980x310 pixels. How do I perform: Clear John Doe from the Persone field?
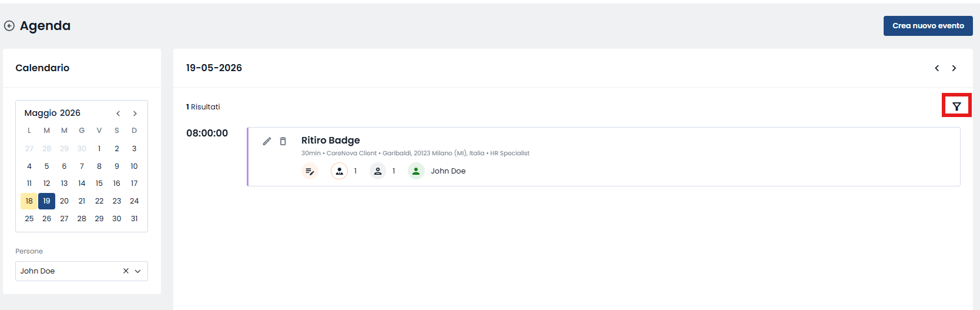pyautogui.click(x=126, y=271)
